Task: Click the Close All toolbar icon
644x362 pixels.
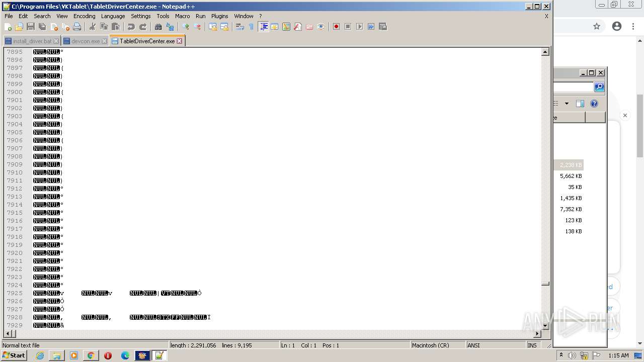Action: (x=65, y=27)
